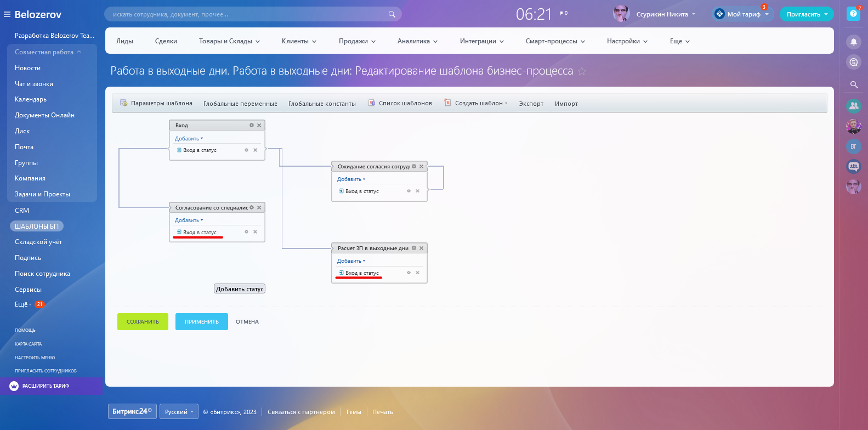This screenshot has width=868, height=430.
Task: Open gear of Согласование со специалистом block
Action: [x=252, y=207]
